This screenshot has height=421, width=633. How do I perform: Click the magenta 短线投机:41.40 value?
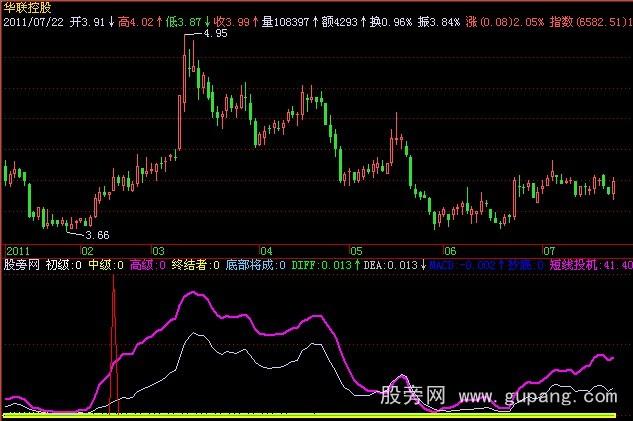point(591,265)
